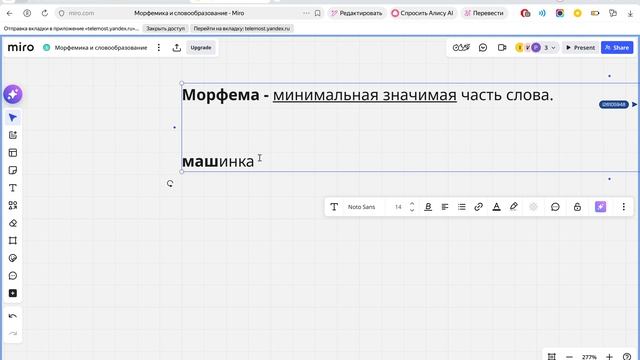Export the board with the upload icon

[x=176, y=48]
